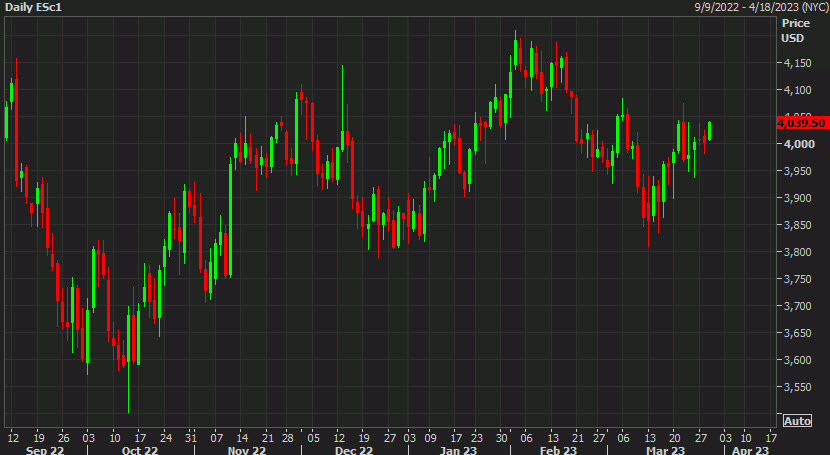Click the 3,750 price axis label
The image size is (830, 455).
pos(797,279)
